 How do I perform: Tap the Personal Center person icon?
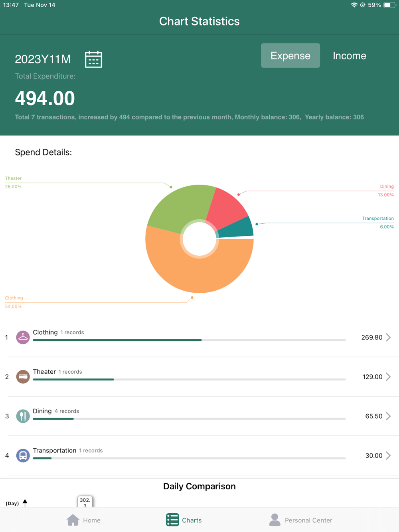click(275, 520)
